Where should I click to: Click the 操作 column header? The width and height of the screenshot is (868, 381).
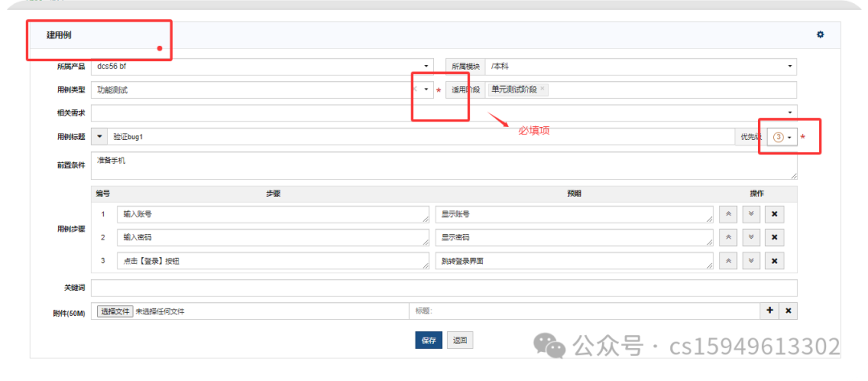pyautogui.click(x=757, y=194)
